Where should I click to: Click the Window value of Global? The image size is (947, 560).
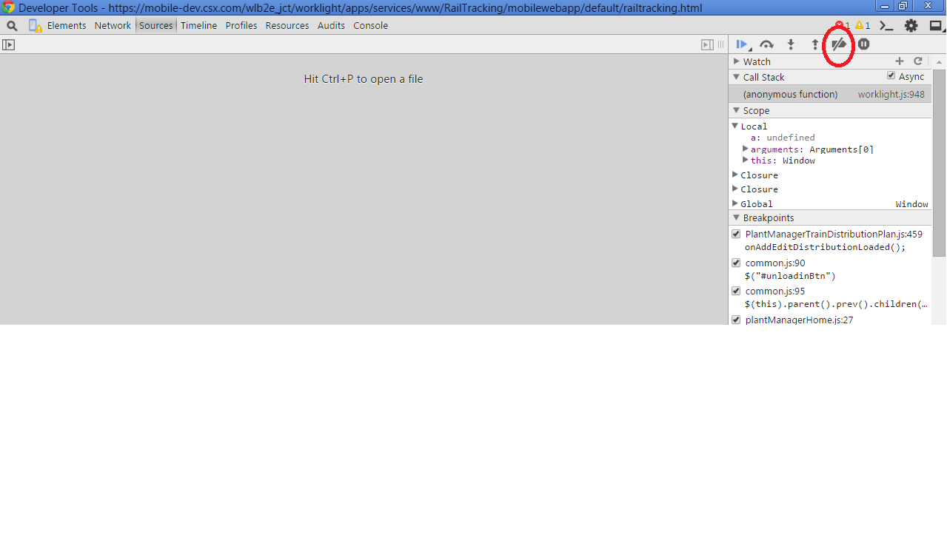click(x=911, y=203)
